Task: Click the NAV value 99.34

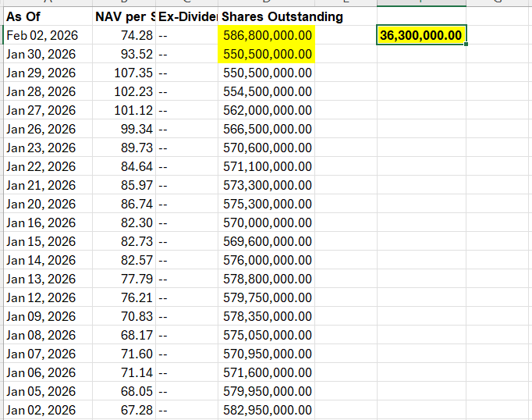Action: [x=124, y=129]
